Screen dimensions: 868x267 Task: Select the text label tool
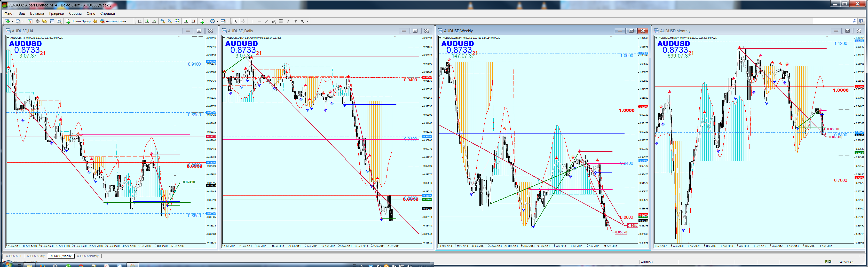tap(288, 21)
